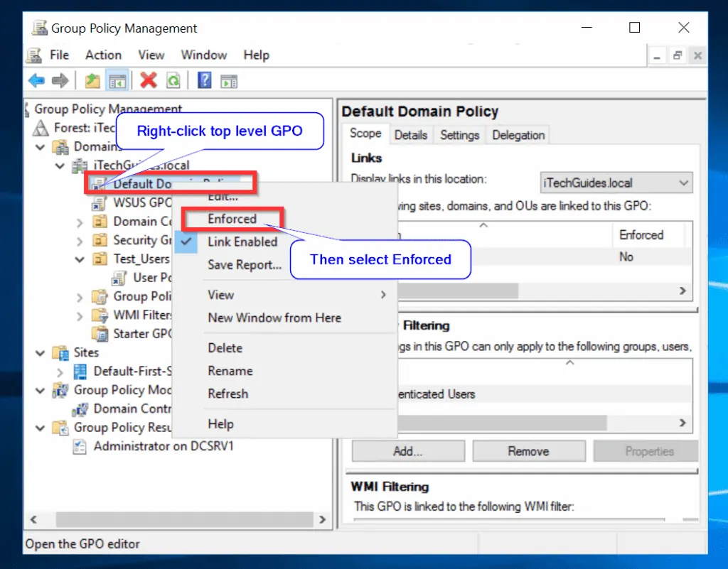Expand the Domain Controllers OU node
The width and height of the screenshot is (728, 569).
(x=80, y=222)
